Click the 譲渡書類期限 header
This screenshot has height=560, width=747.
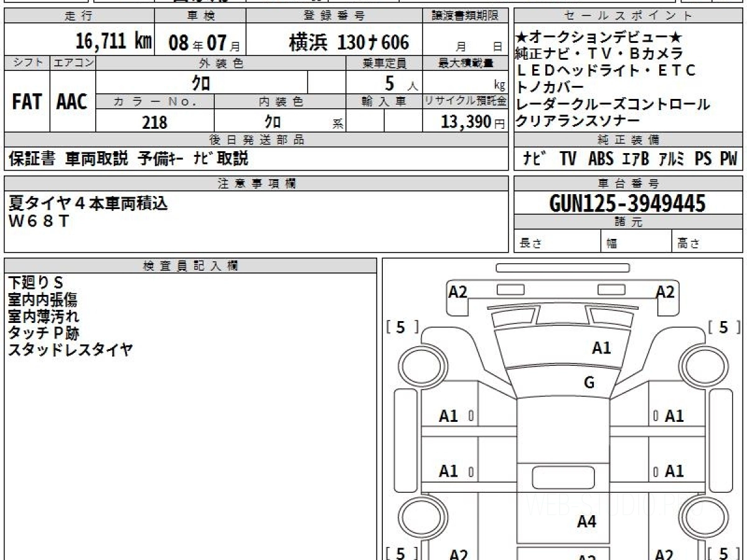point(465,16)
